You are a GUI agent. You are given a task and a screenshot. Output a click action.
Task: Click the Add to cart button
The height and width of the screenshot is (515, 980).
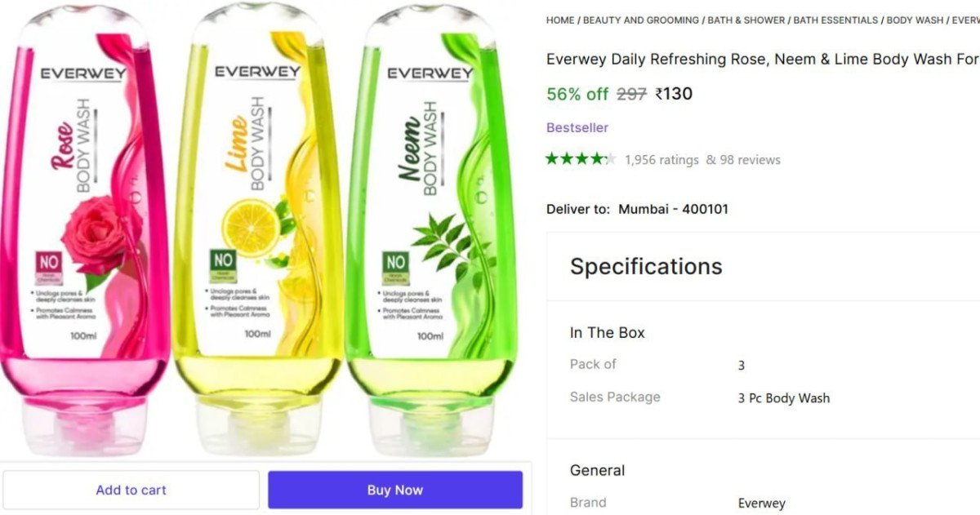click(x=131, y=490)
